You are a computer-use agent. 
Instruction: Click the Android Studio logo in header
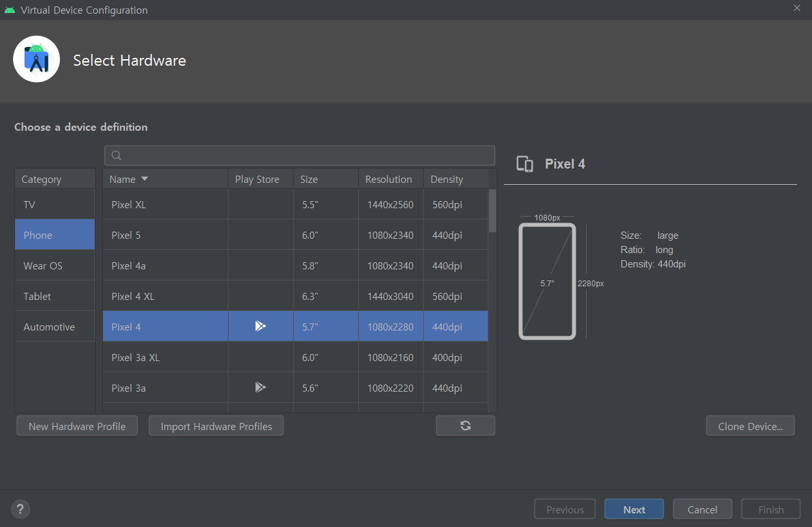(x=36, y=59)
